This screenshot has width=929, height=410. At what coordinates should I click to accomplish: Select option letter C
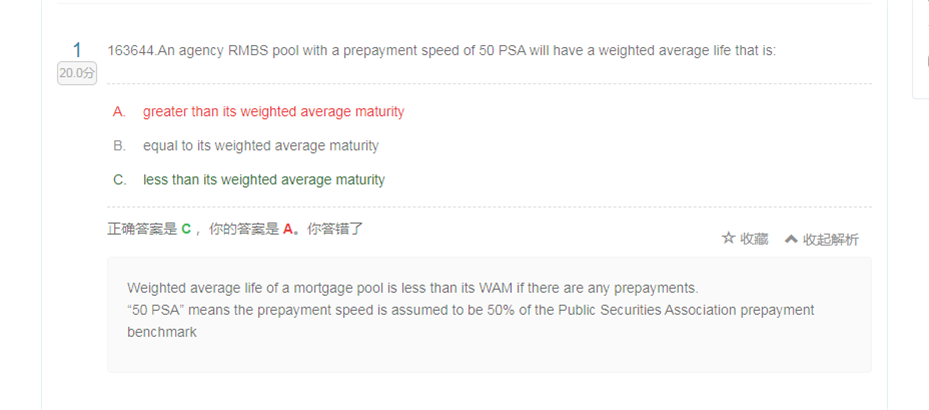pos(119,180)
